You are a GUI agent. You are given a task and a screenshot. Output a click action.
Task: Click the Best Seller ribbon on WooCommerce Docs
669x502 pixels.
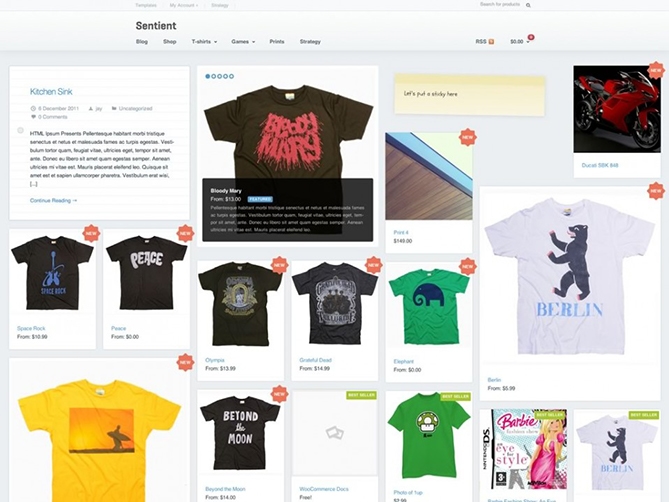(x=360, y=396)
